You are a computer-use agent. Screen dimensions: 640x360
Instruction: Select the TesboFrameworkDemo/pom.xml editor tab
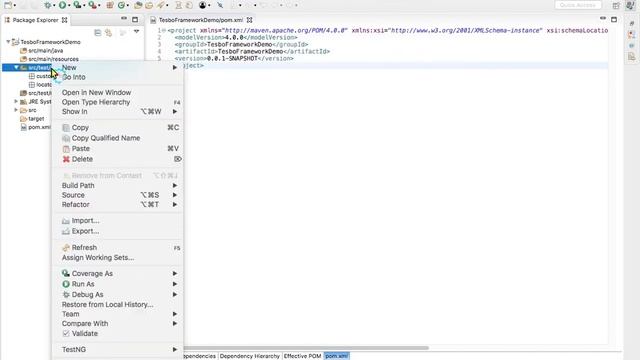click(x=200, y=20)
